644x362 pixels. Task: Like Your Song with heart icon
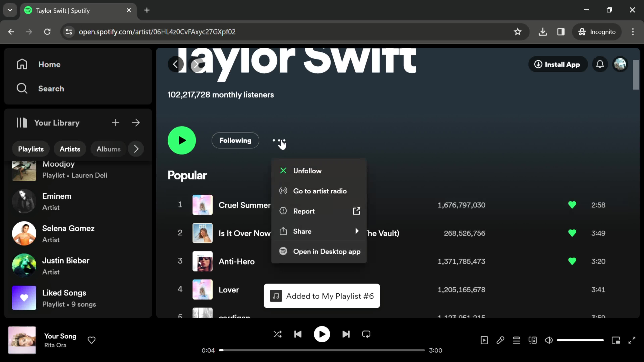click(92, 340)
